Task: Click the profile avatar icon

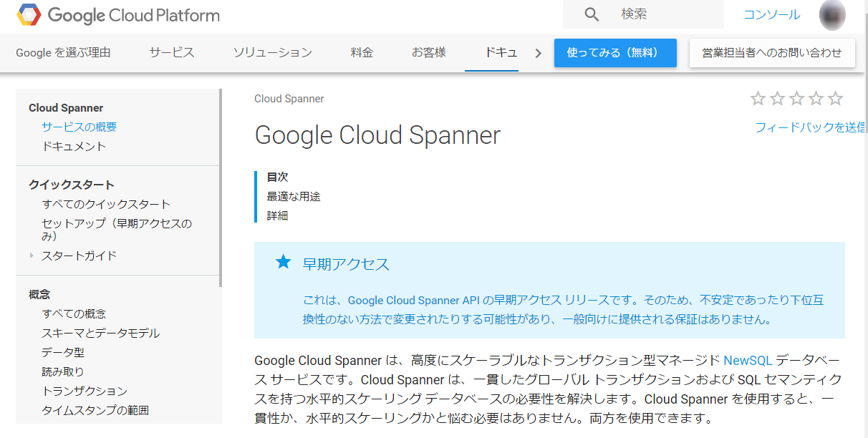Action: (831, 15)
